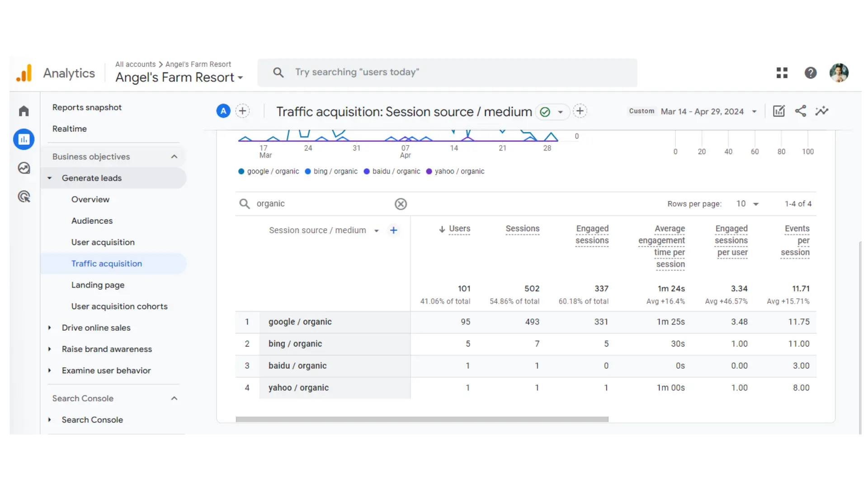The image size is (868, 488).
Task: Go to the User acquisition report
Action: click(x=103, y=242)
